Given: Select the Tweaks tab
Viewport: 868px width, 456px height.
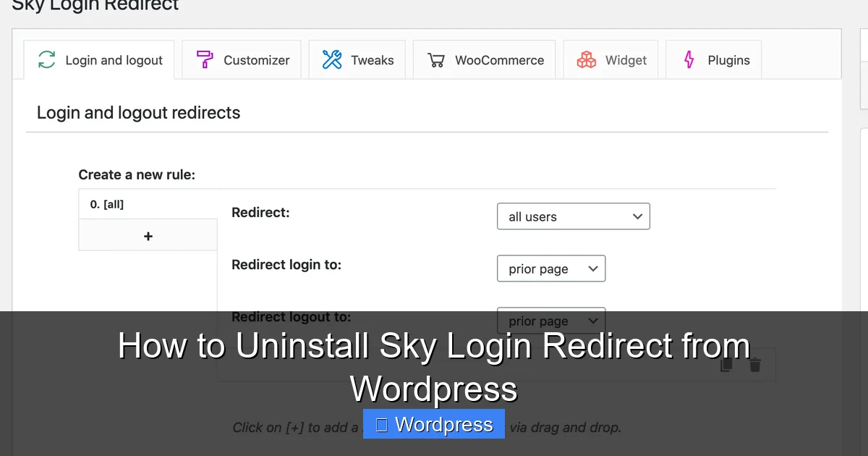Looking at the screenshot, I should click(x=357, y=60).
